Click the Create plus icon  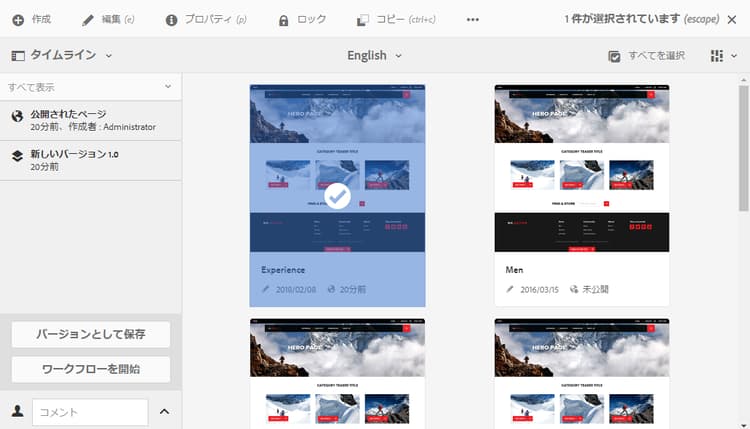point(18,20)
